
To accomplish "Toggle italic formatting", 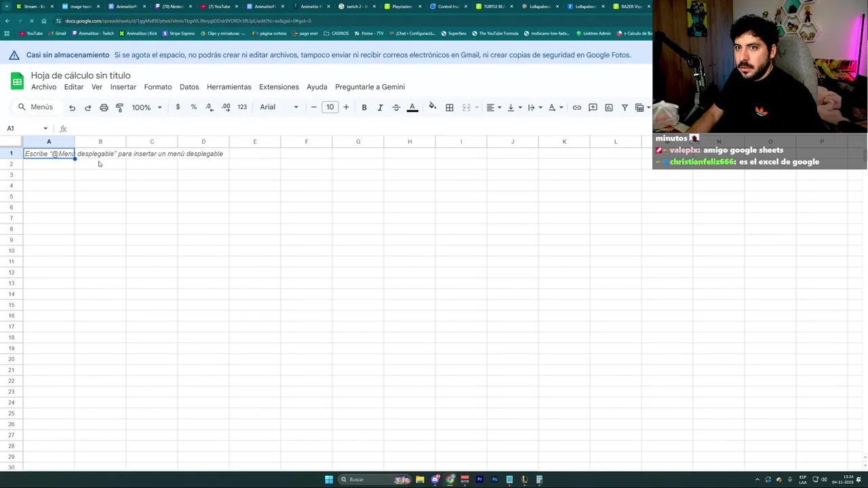I will 380,107.
